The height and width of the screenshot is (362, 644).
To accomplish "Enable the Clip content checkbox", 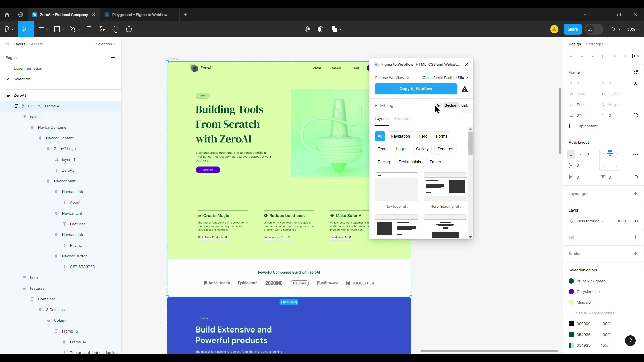I will tap(571, 126).
